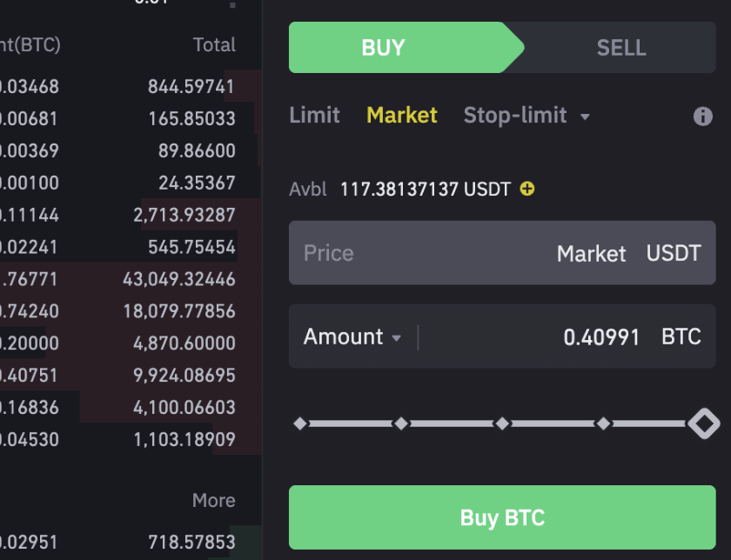Set slider to the 25% marker
The width and height of the screenshot is (731, 560).
click(x=401, y=424)
